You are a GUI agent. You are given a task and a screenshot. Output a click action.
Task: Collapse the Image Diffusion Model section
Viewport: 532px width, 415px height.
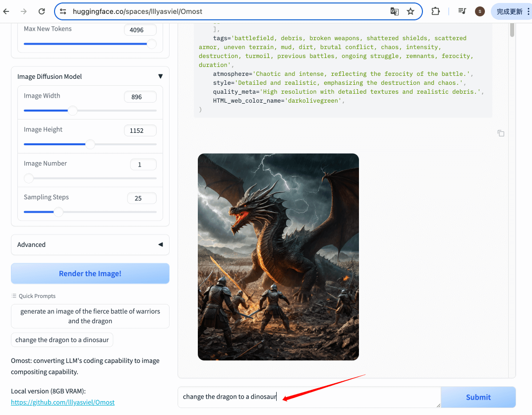point(160,76)
